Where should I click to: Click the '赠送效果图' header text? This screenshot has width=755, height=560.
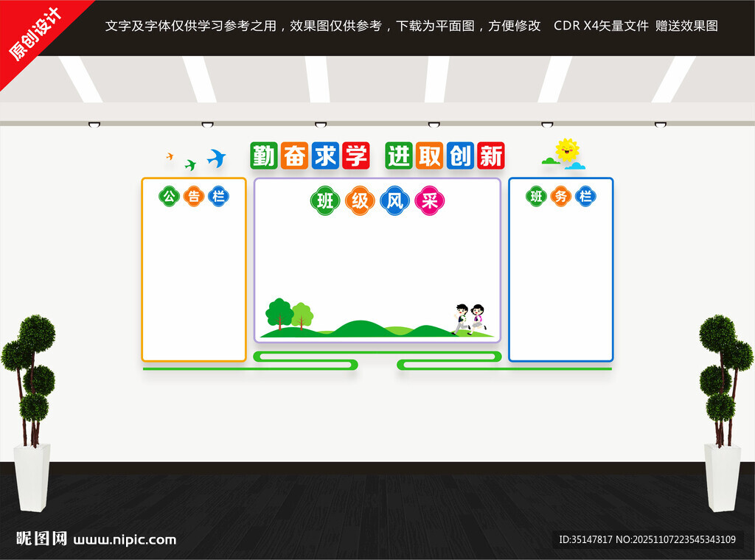[x=686, y=26]
